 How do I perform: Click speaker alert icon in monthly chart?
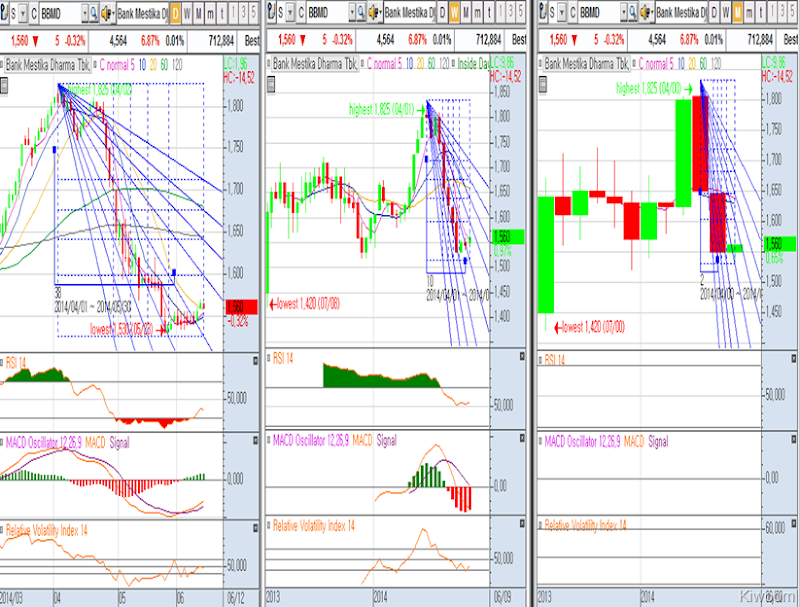click(645, 13)
